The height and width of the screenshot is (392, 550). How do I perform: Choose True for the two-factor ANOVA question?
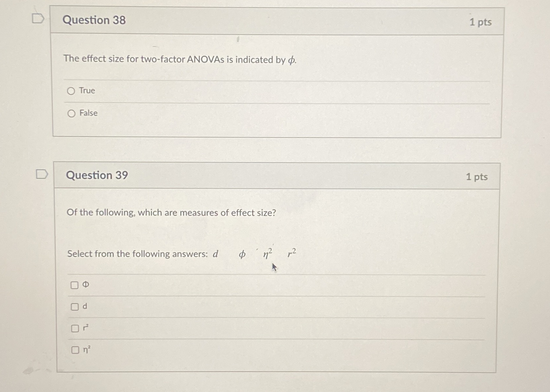coord(71,91)
